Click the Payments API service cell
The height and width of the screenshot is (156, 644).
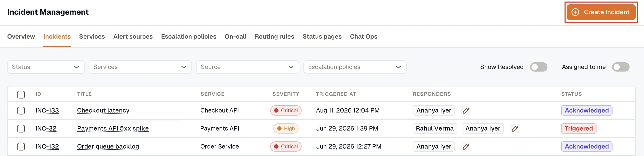(220, 128)
